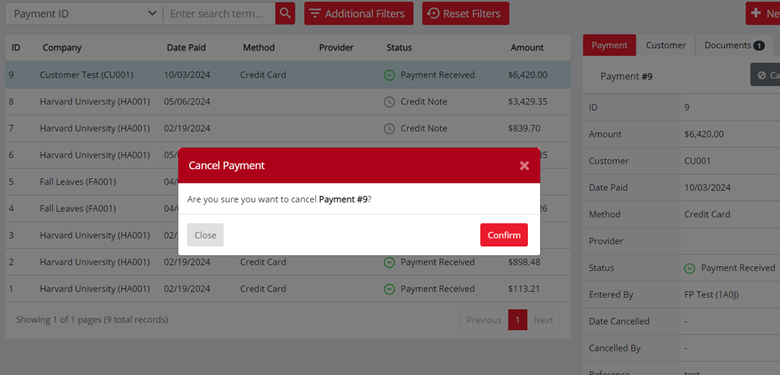Sort by the Amount column header
Image resolution: width=780 pixels, height=375 pixels.
(527, 48)
